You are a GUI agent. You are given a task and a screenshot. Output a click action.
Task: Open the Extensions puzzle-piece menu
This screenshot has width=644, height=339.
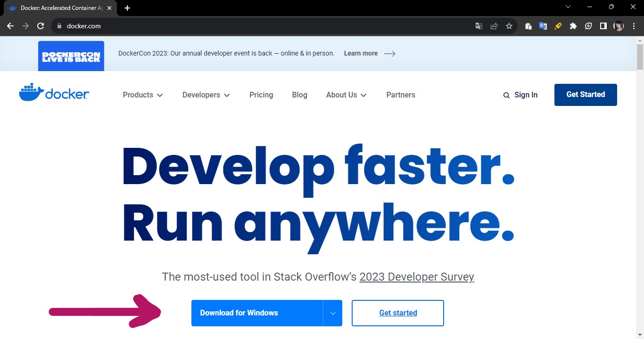(x=573, y=26)
